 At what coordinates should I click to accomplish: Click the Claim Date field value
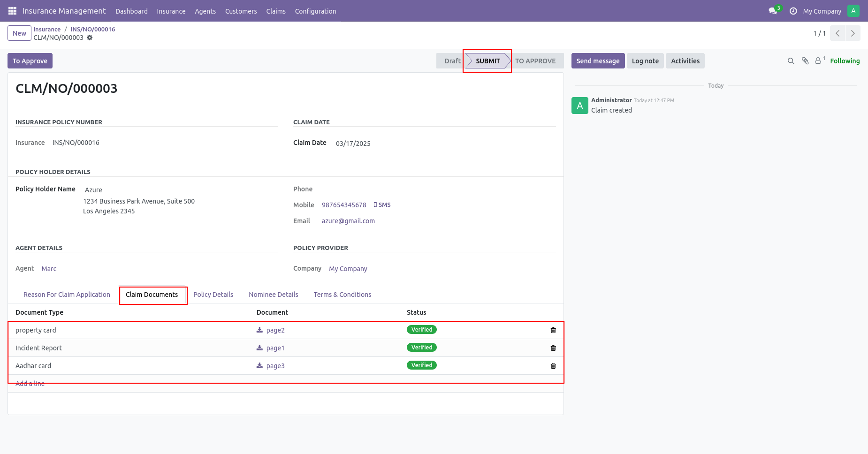coord(353,144)
